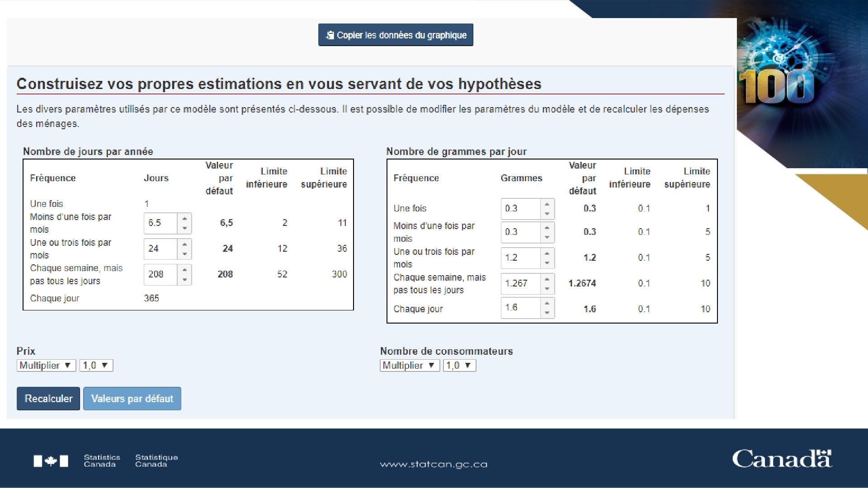The image size is (868, 488).
Task: Open Nombre de consommateurs 1,0 value dropdown
Action: click(x=459, y=366)
